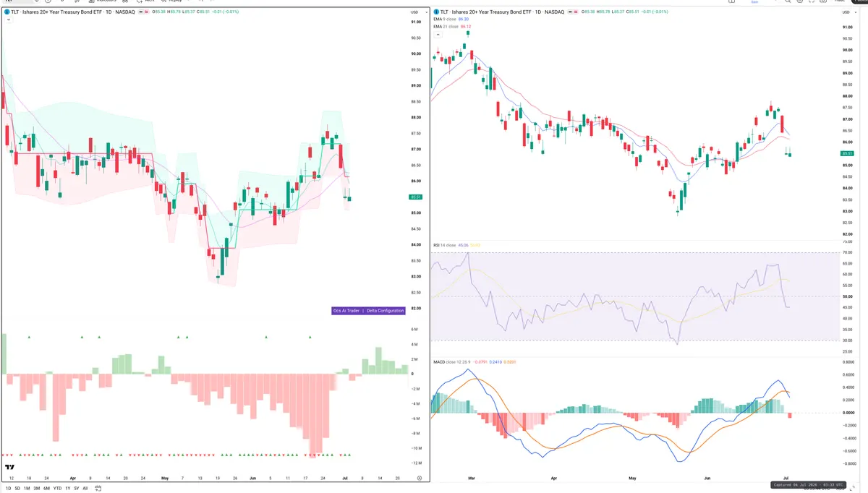This screenshot has width=868, height=493.
Task: Click the -0.8000 MACD scale value
Action: coord(848,463)
